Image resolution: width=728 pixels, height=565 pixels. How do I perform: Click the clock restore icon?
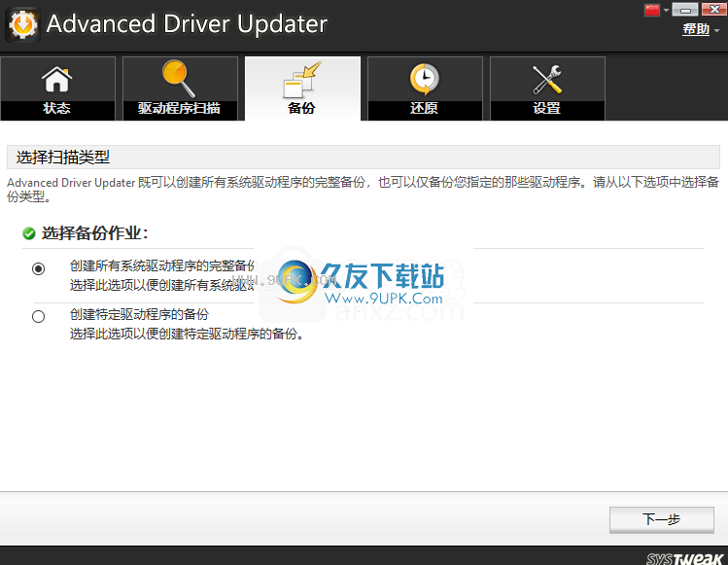point(425,79)
